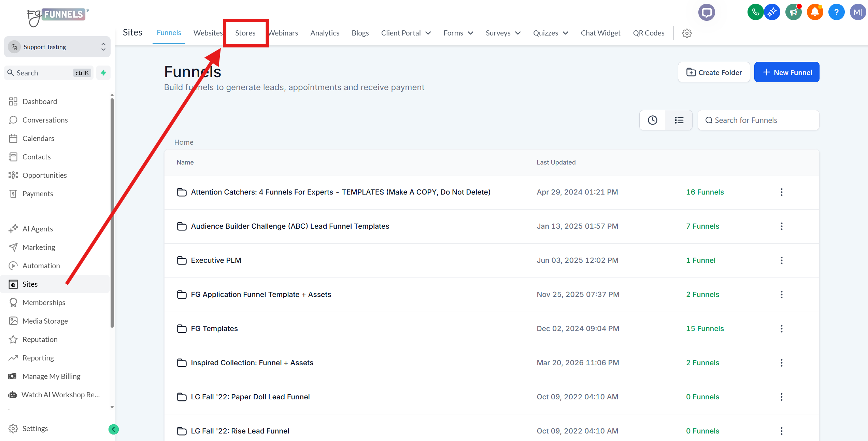Open the orange notifications bell
Image resolution: width=868 pixels, height=441 pixels.
click(814, 13)
